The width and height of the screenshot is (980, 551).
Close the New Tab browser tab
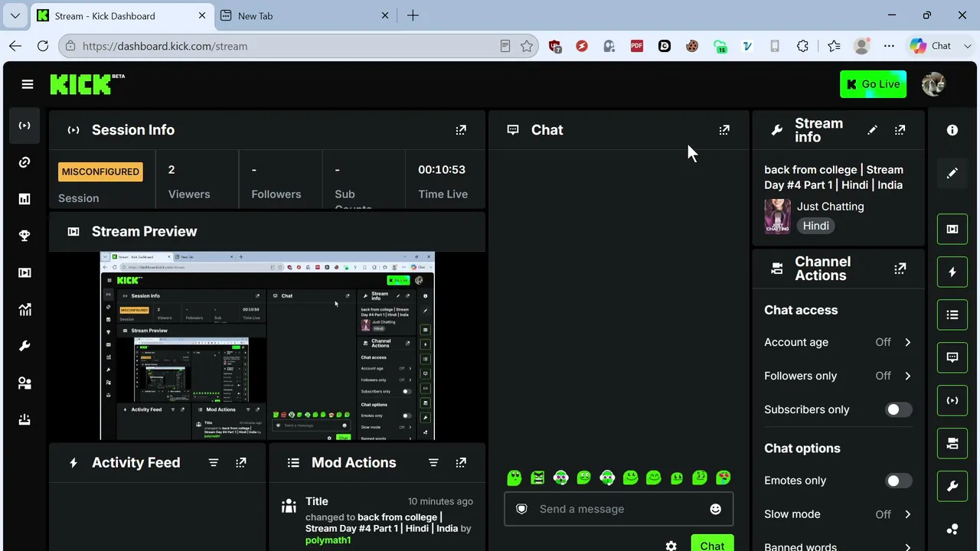pos(385,15)
